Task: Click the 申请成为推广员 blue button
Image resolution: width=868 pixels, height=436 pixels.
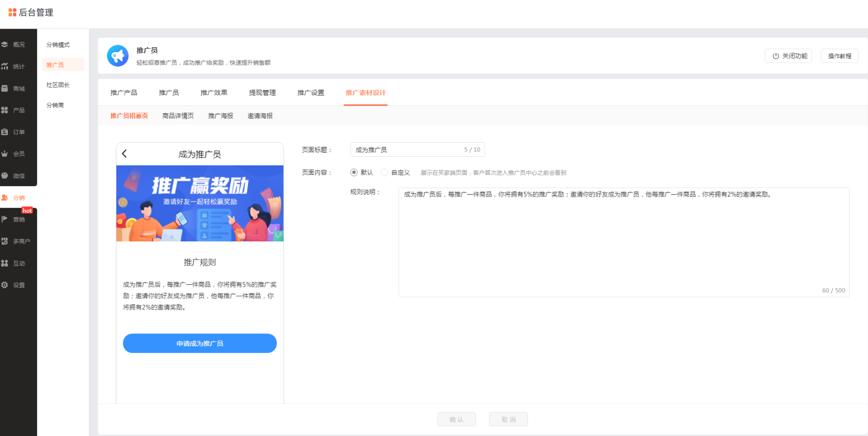Action: point(200,344)
